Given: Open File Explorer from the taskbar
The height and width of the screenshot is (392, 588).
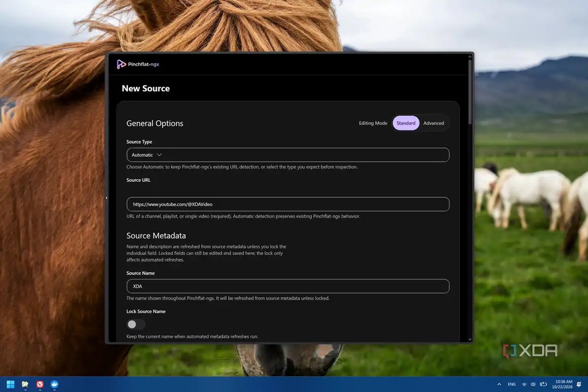Looking at the screenshot, I should (25, 384).
